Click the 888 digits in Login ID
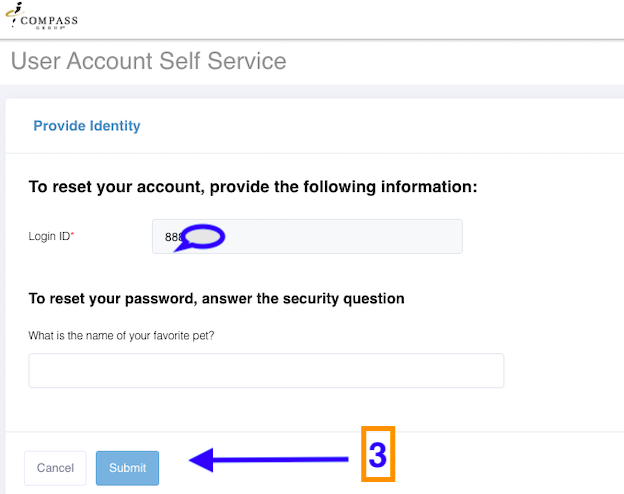This screenshot has height=494, width=624. point(173,237)
